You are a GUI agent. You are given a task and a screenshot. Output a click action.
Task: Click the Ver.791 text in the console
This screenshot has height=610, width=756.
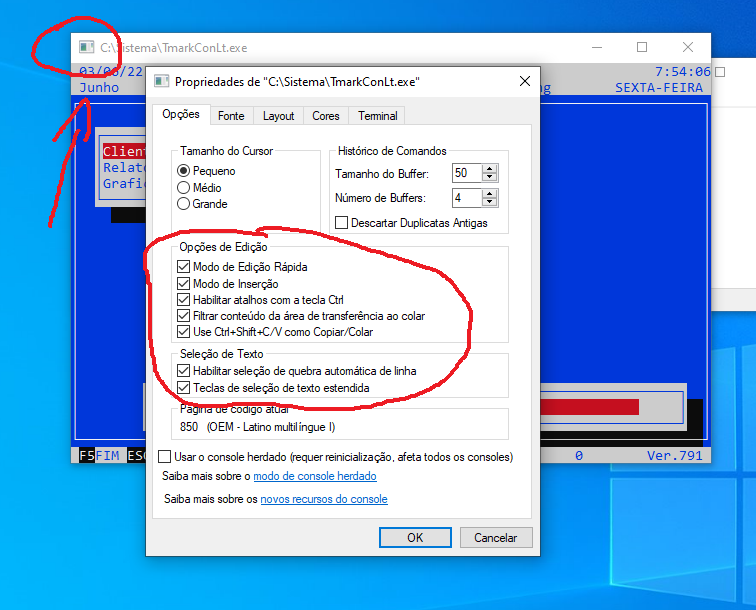675,455
